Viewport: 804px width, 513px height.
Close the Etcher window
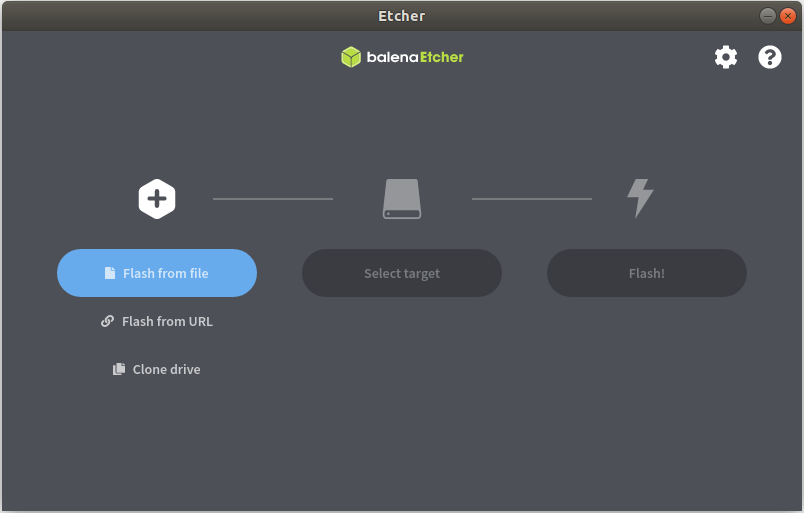pos(788,16)
